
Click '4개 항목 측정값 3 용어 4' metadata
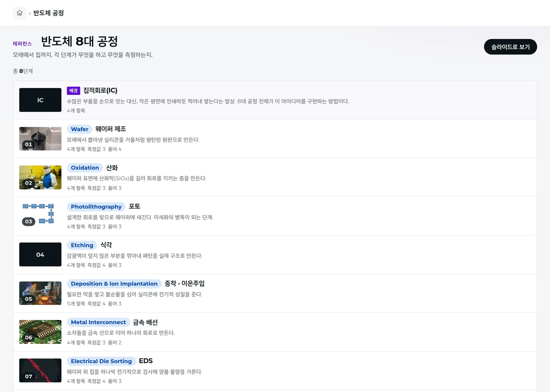click(x=94, y=149)
